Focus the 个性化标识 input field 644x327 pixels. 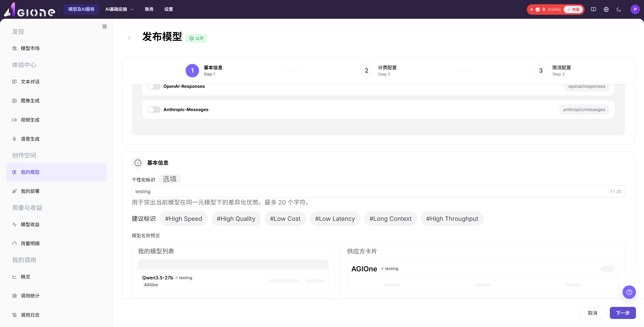pyautogui.click(x=378, y=191)
